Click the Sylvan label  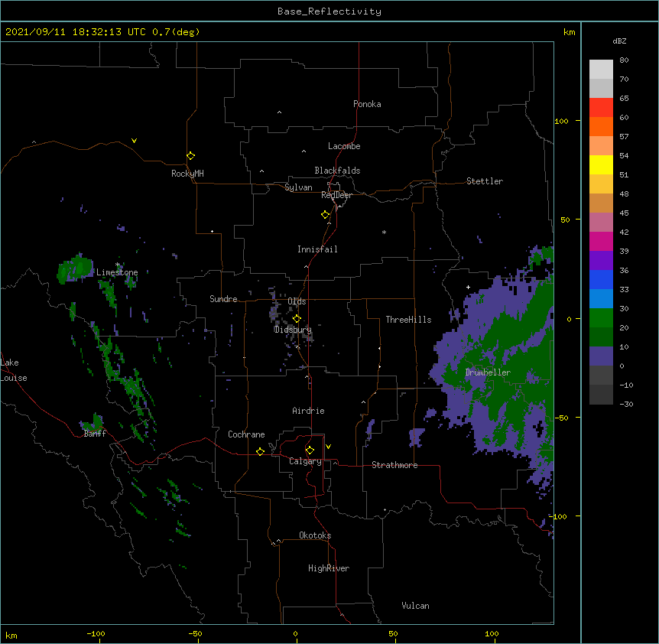(x=298, y=187)
